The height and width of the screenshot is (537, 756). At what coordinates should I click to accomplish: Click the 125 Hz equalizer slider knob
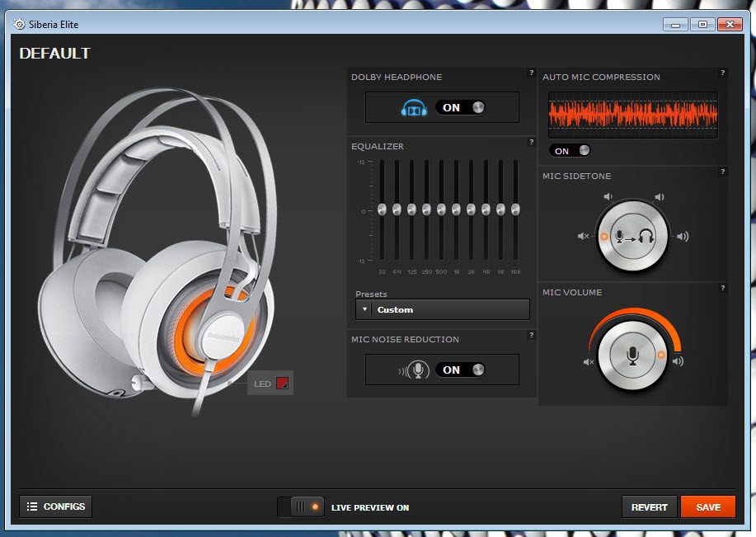click(411, 210)
